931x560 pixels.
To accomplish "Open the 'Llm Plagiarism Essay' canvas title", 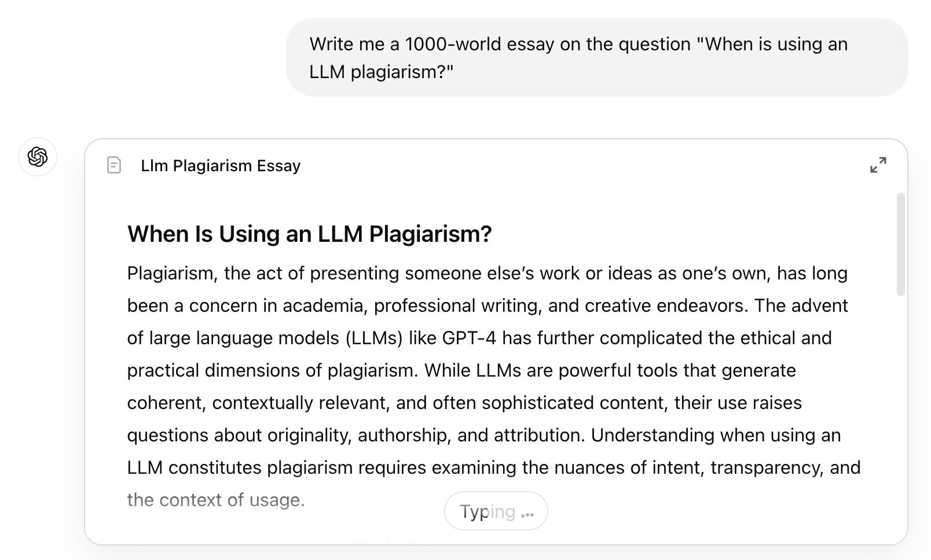I will coord(220,165).
